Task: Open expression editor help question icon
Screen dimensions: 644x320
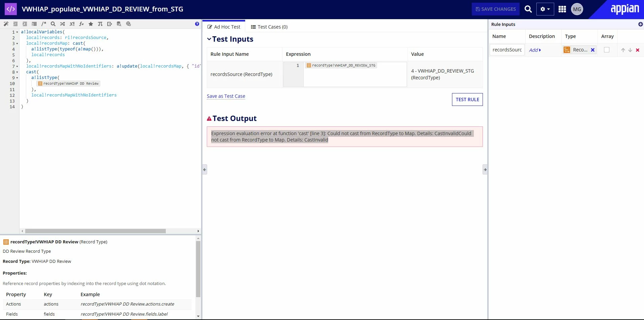Action: (x=197, y=24)
